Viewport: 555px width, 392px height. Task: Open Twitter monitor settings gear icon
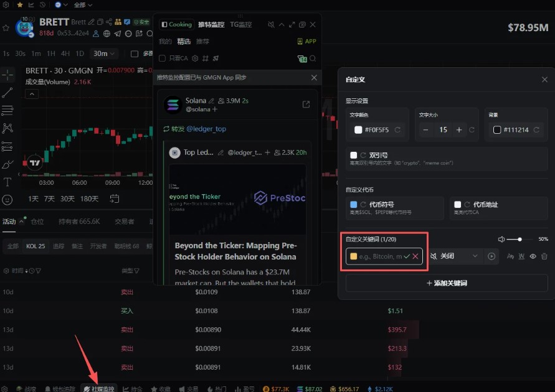pyautogui.click(x=195, y=58)
